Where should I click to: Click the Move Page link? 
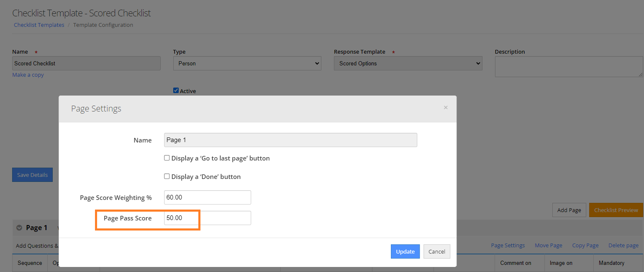(548, 245)
